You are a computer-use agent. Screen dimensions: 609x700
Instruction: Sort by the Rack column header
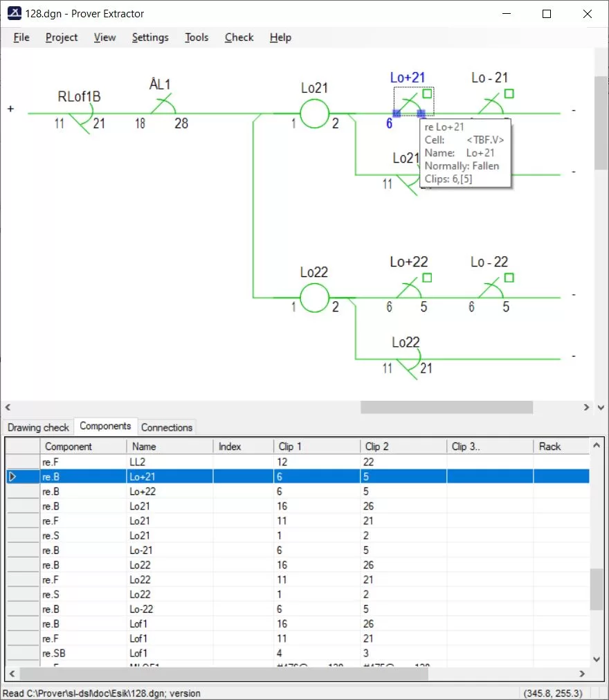(x=561, y=447)
